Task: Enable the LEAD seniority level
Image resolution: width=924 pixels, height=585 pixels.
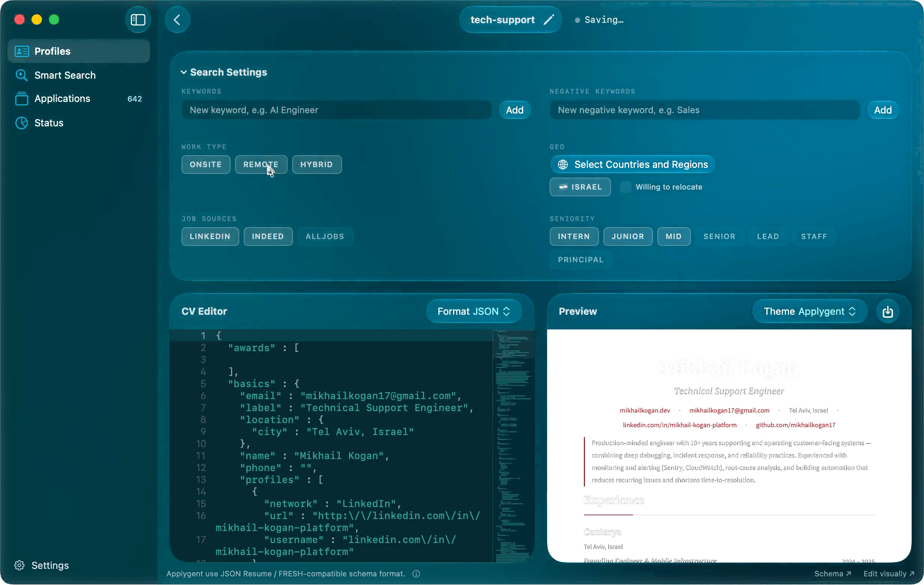Action: coord(768,236)
